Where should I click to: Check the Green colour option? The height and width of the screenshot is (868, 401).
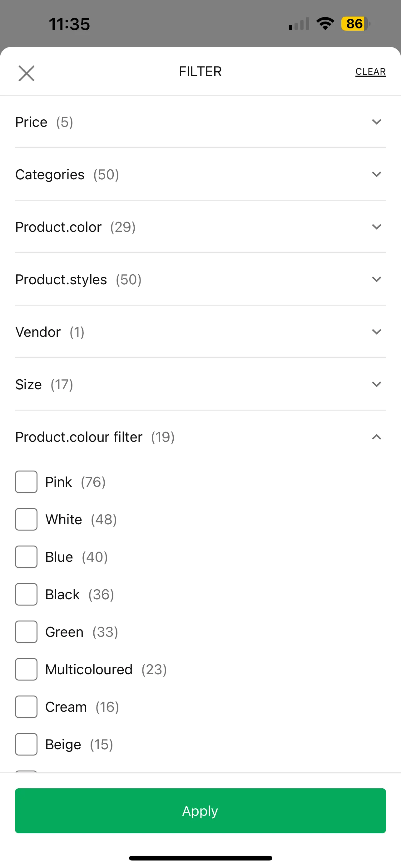click(26, 632)
